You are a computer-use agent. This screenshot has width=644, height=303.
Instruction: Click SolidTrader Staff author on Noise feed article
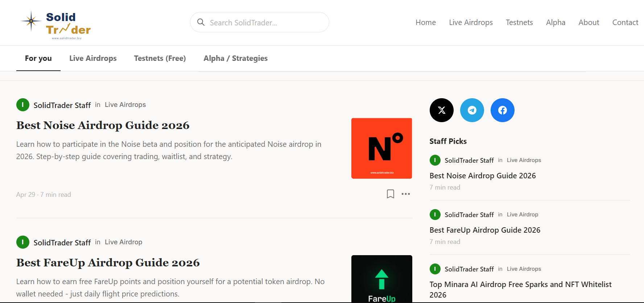click(62, 105)
